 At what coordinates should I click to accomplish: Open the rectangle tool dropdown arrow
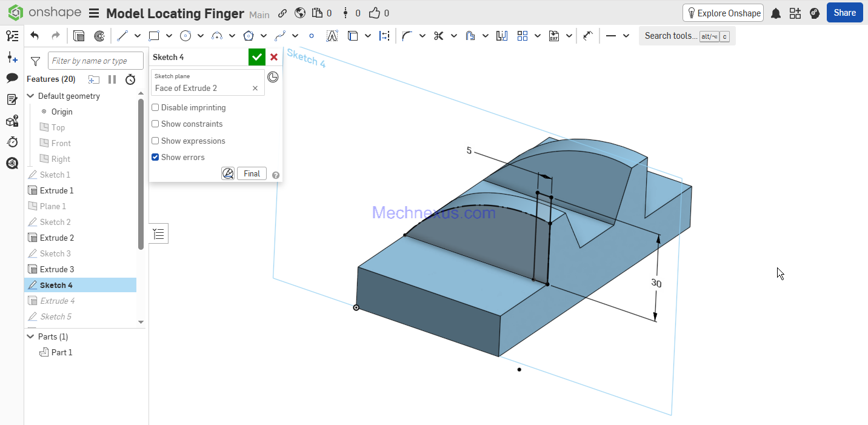pos(169,36)
